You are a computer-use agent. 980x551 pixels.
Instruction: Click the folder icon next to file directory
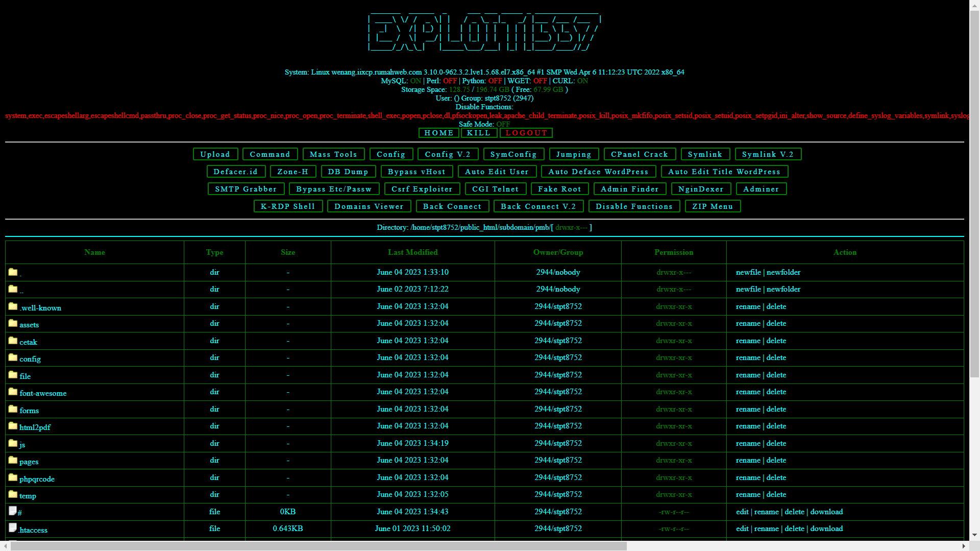coord(13,375)
